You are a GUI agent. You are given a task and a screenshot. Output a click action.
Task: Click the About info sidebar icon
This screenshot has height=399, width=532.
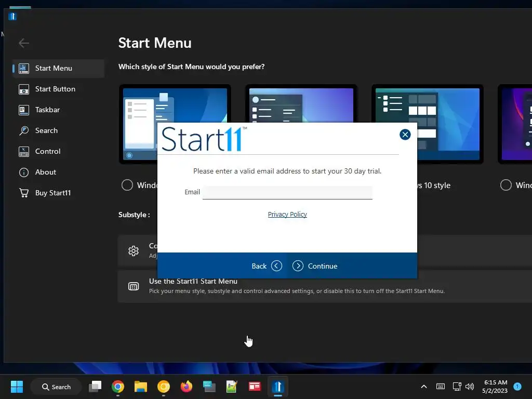(24, 172)
